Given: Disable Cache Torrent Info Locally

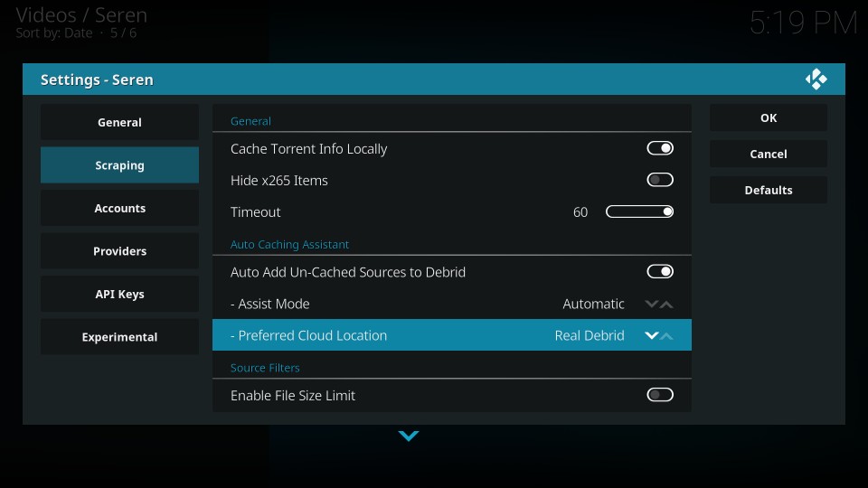Looking at the screenshot, I should point(660,148).
